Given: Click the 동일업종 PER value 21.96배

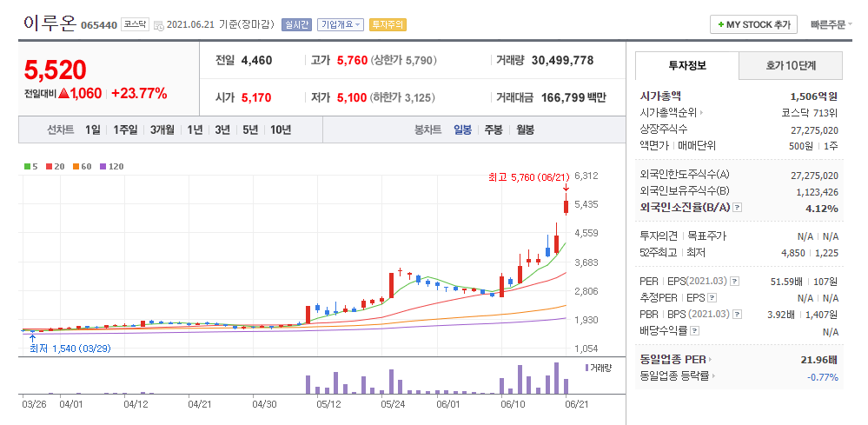Looking at the screenshot, I should coord(818,360).
